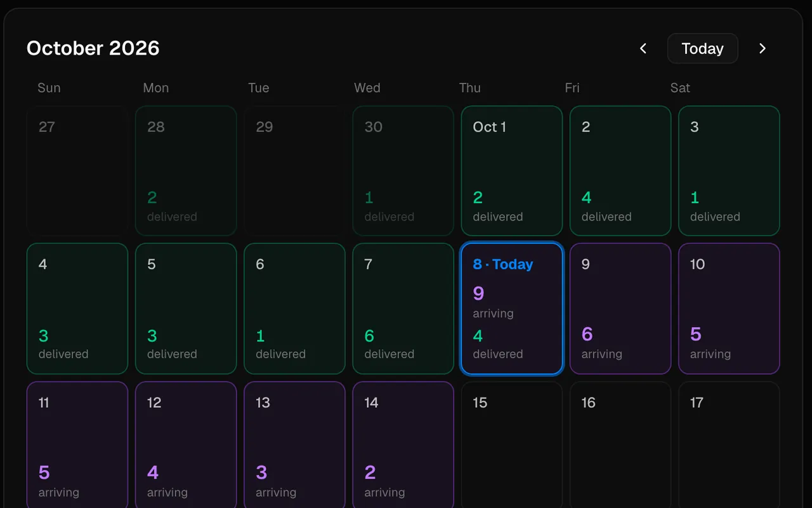Viewport: 812px width, 508px height.
Task: Click the Mon weekday header
Action: coord(156,88)
